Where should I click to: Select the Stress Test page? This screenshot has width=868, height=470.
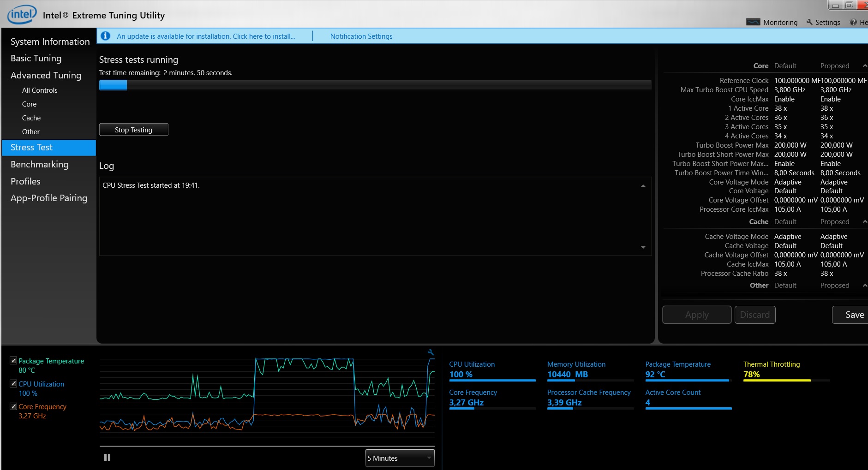tap(49, 148)
